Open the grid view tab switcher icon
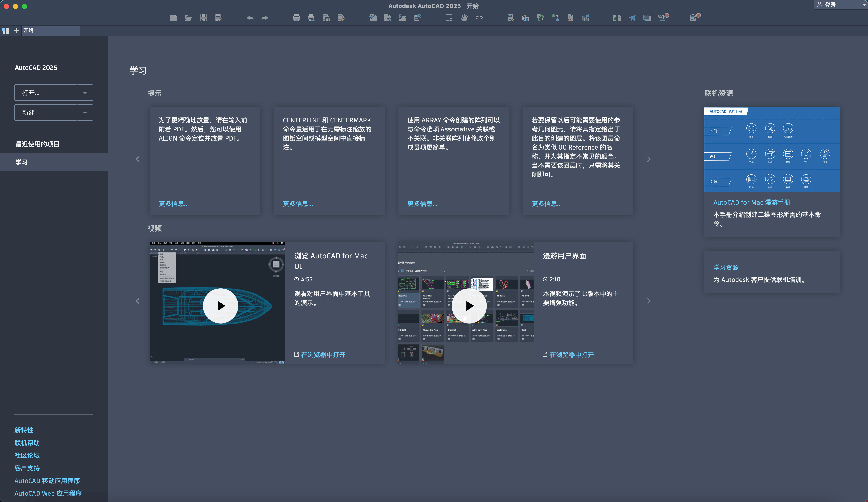This screenshot has height=502, width=868. click(5, 31)
